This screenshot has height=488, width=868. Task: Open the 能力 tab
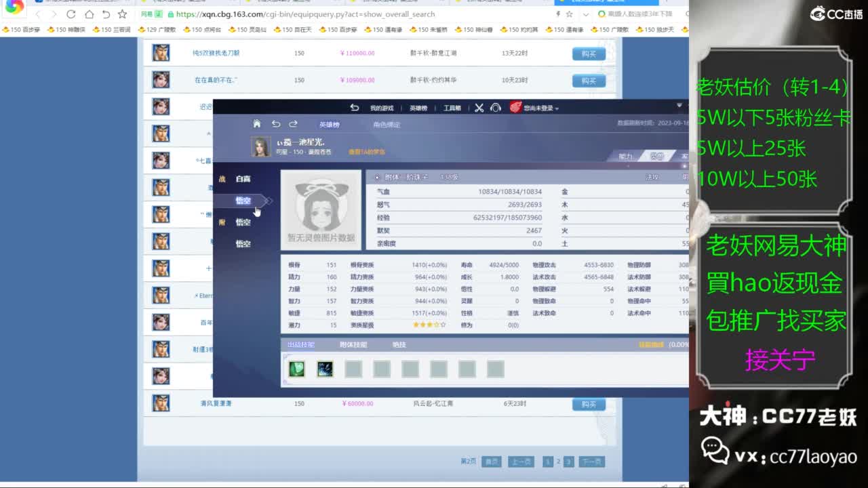(625, 156)
